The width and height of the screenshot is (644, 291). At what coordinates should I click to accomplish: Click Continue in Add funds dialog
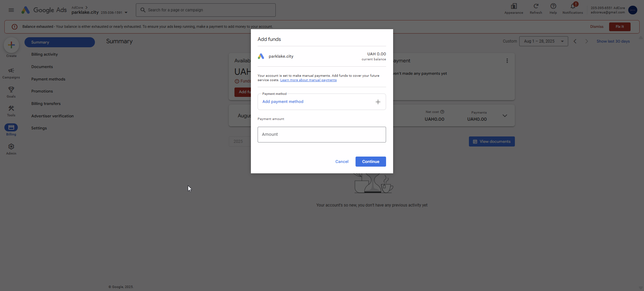pos(371,162)
